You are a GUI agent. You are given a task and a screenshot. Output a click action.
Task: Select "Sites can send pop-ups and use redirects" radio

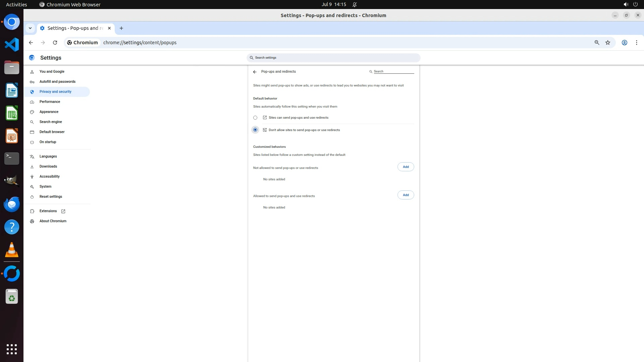click(255, 118)
